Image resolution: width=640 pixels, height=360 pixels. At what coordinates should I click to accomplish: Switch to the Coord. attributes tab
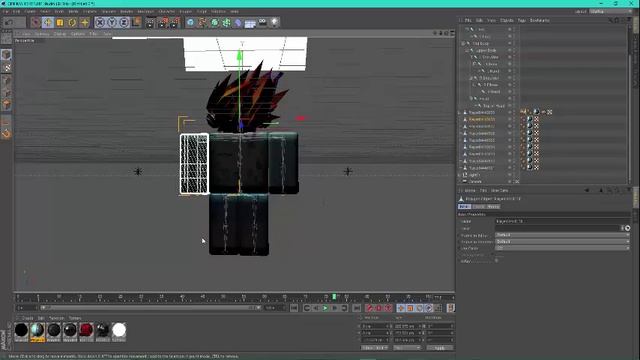(479, 207)
